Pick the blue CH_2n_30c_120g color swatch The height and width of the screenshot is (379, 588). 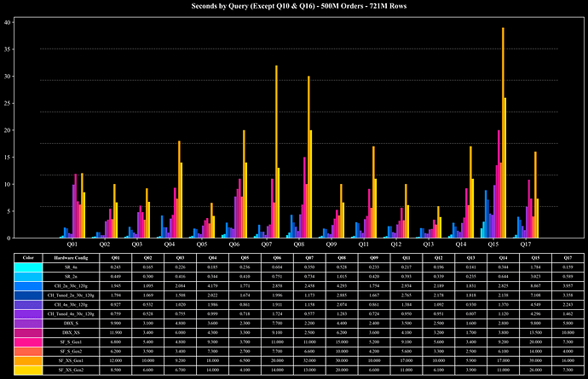(27, 286)
